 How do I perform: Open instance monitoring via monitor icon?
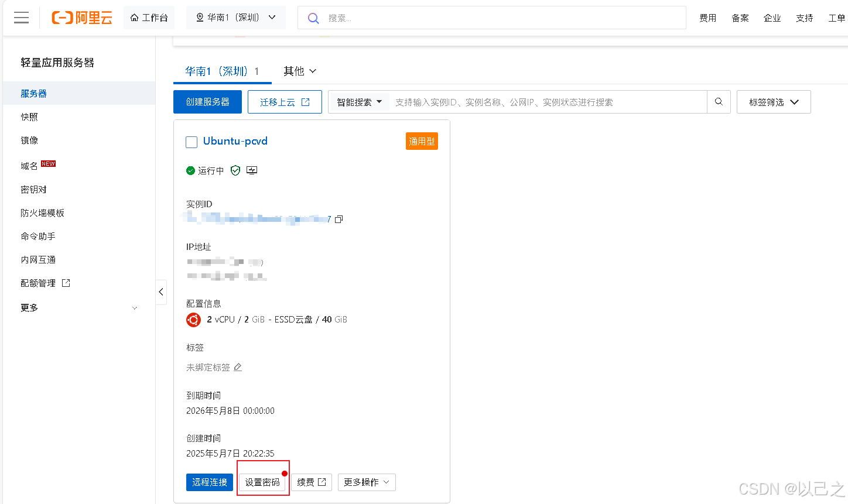251,170
